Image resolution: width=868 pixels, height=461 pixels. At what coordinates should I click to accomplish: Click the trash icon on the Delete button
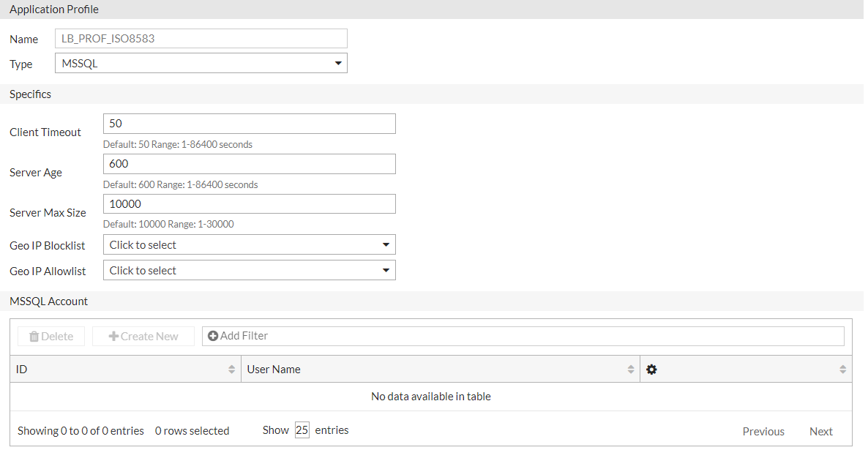tap(34, 335)
